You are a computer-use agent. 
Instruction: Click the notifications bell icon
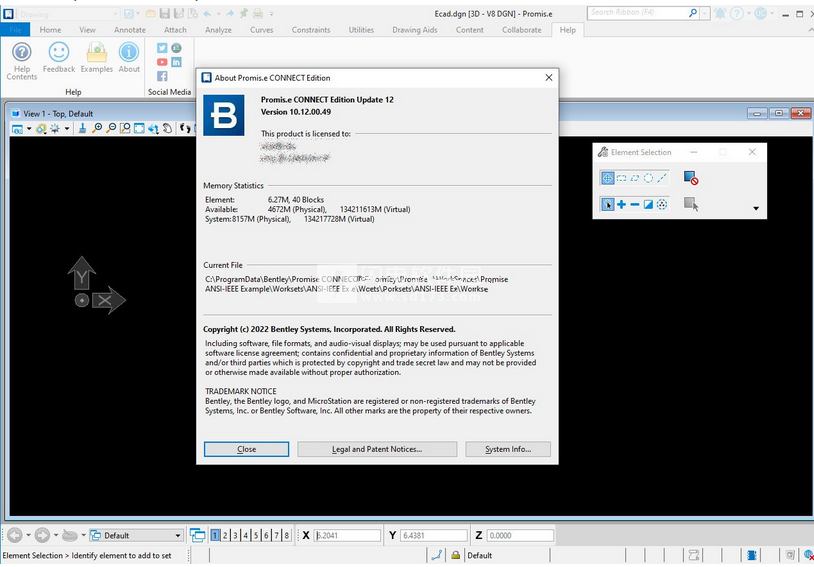tap(720, 14)
